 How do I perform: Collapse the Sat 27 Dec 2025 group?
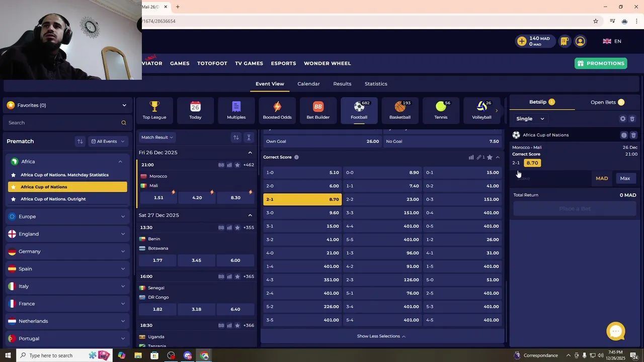(x=250, y=215)
